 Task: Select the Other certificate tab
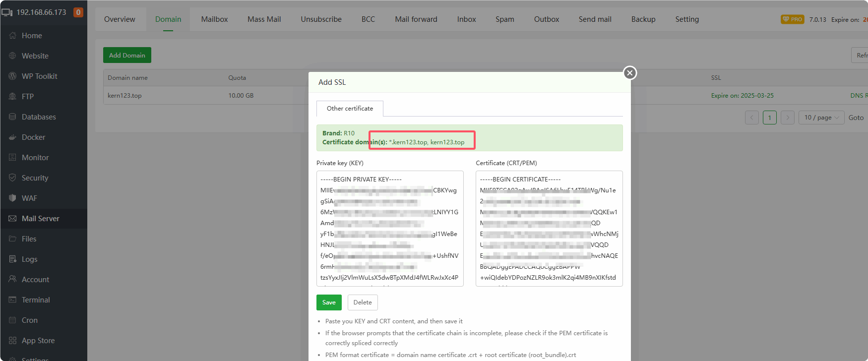(350, 109)
